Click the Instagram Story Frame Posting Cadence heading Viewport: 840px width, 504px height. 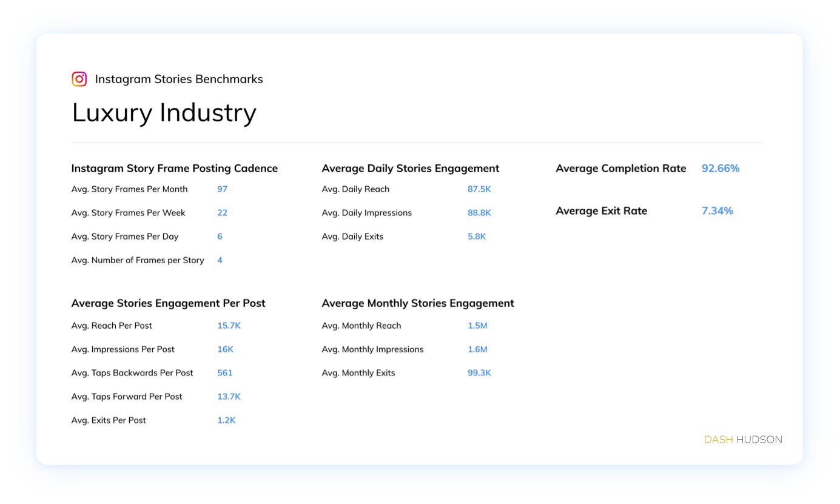tap(174, 169)
